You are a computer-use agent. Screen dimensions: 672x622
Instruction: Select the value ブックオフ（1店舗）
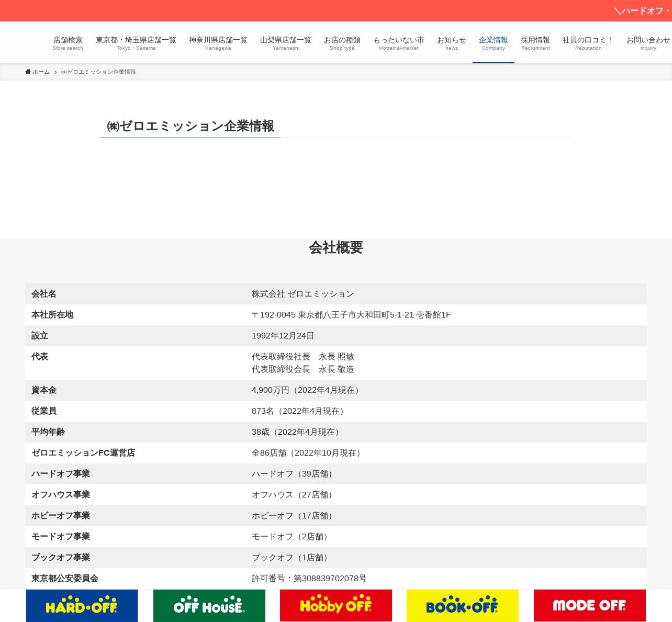point(292,558)
